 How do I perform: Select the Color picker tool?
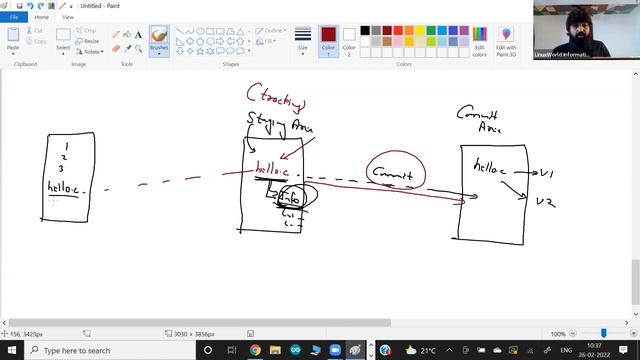point(127,49)
